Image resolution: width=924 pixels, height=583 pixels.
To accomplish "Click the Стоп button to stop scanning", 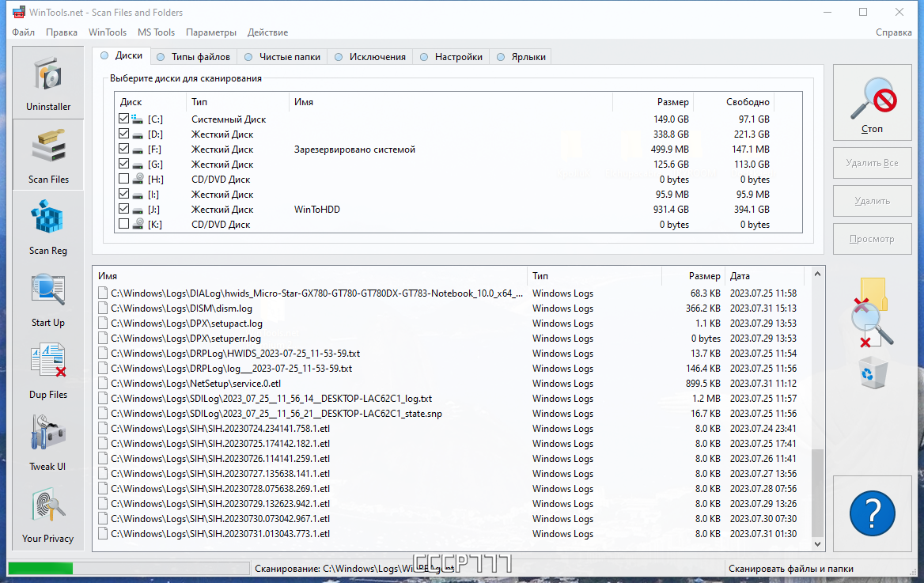I will click(x=872, y=103).
